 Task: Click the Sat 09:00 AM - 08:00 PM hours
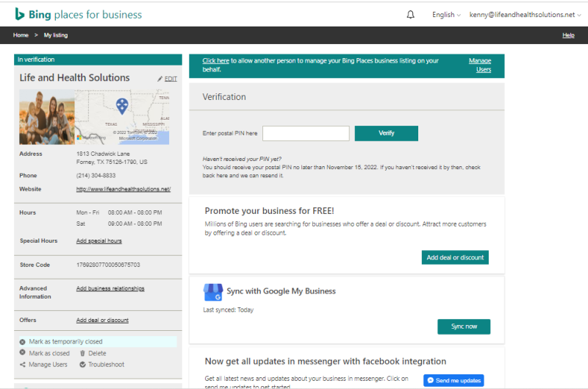pyautogui.click(x=119, y=224)
